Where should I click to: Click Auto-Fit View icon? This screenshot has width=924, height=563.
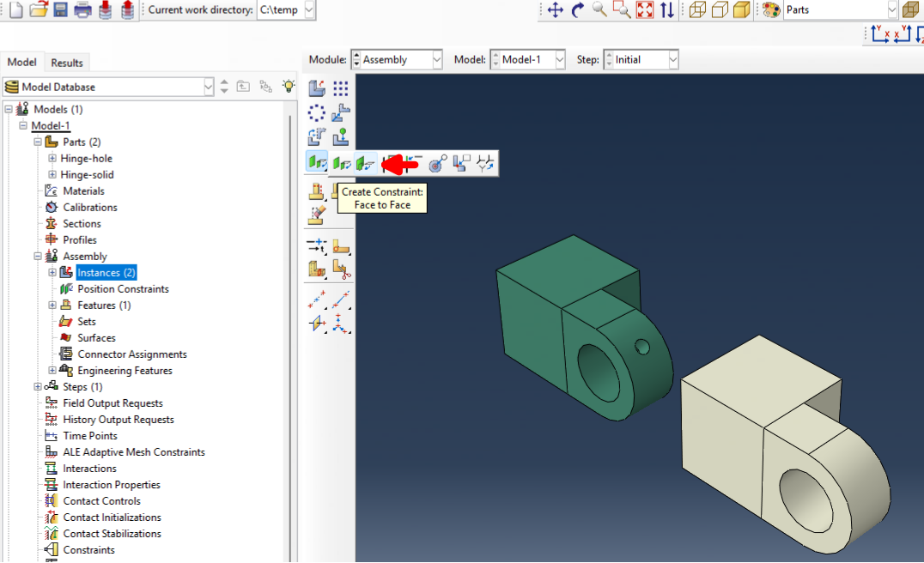(644, 10)
